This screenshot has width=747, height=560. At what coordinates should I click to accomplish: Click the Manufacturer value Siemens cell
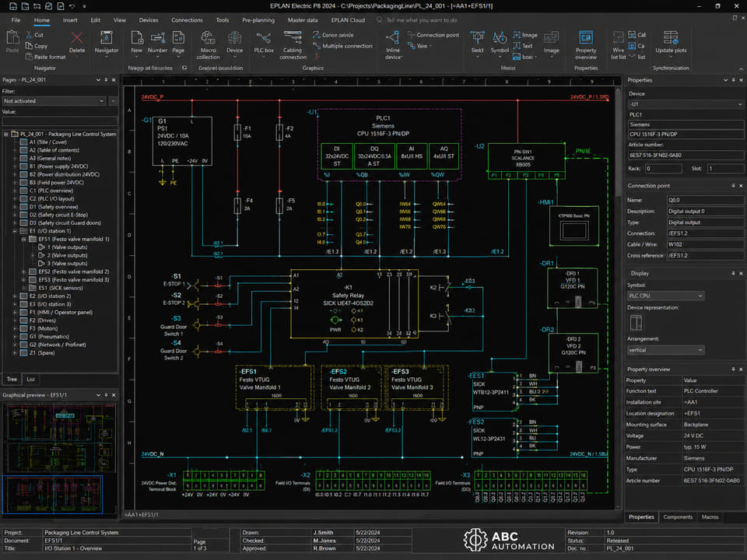click(712, 458)
